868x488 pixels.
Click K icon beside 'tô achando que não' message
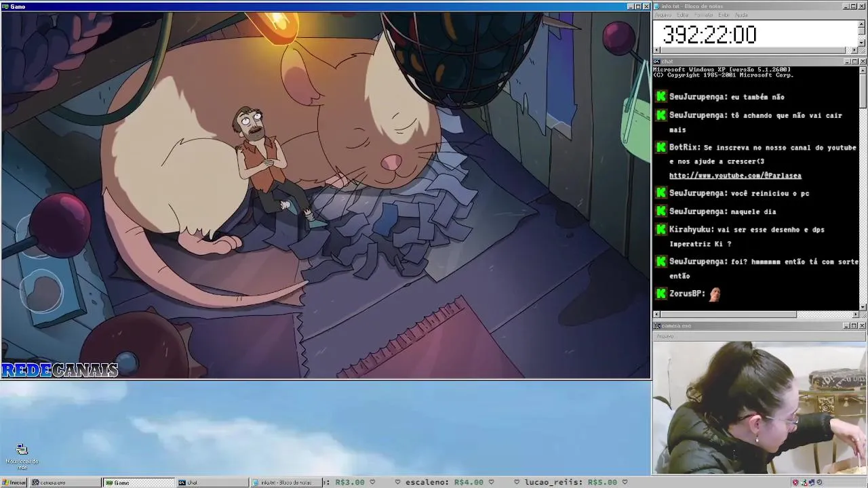click(x=661, y=115)
